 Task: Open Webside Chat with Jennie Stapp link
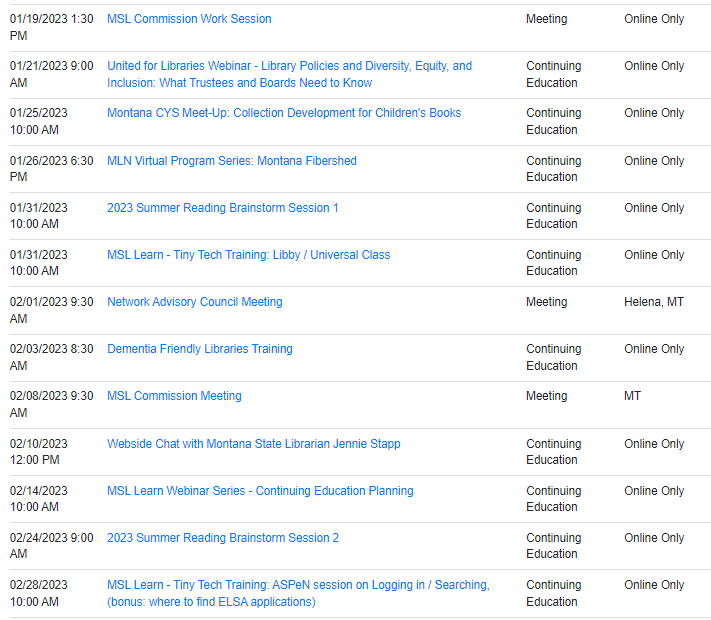[253, 444]
